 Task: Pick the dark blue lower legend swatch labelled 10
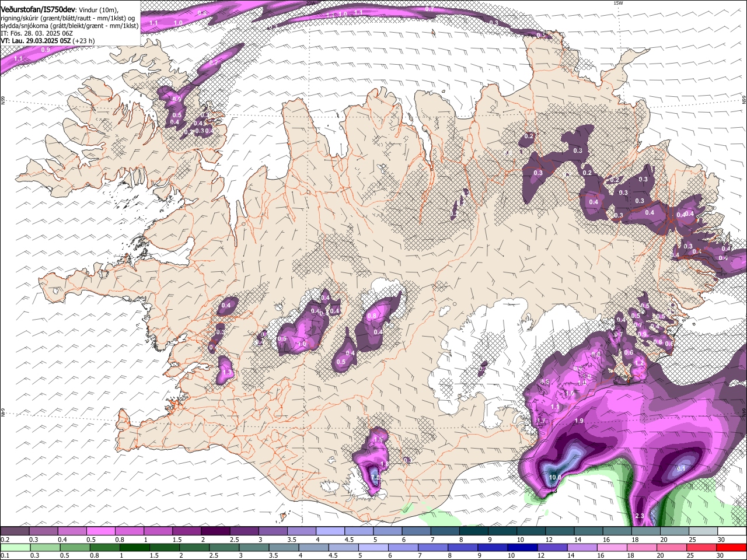523,548
